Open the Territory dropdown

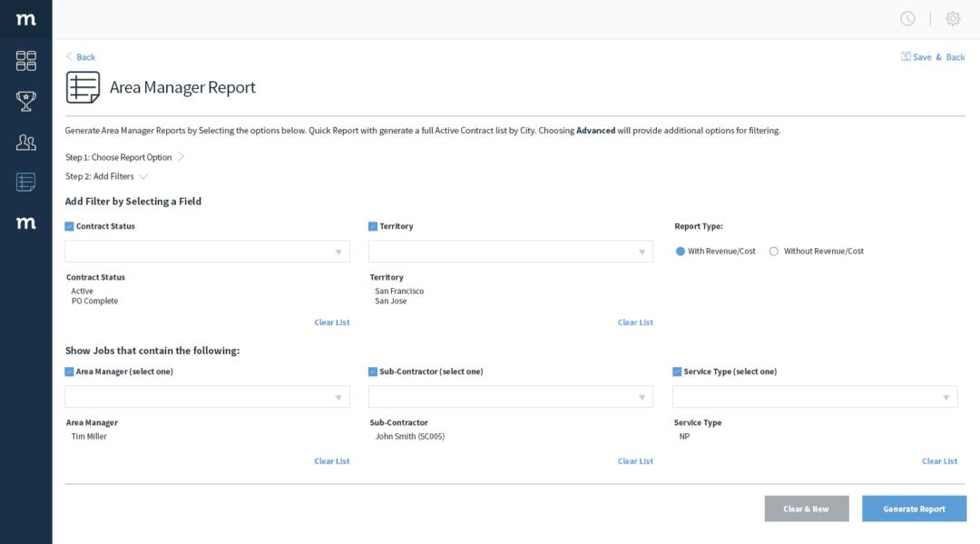pos(510,251)
